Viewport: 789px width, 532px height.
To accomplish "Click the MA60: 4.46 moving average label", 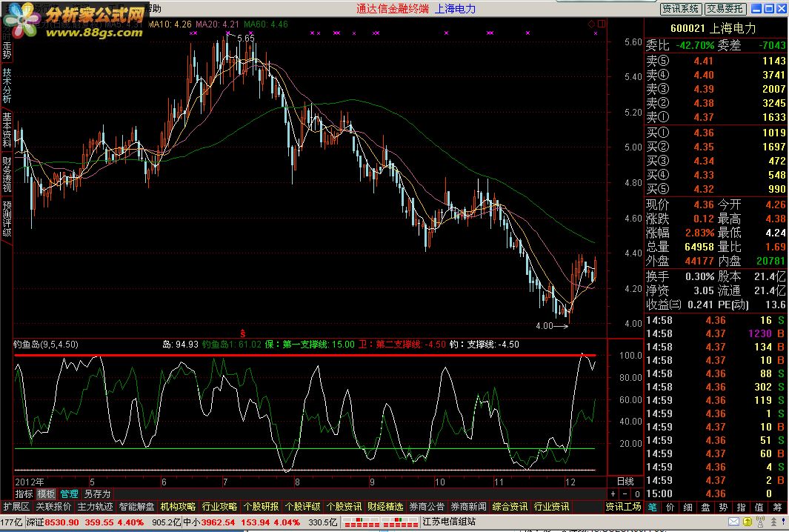I will 266,24.
